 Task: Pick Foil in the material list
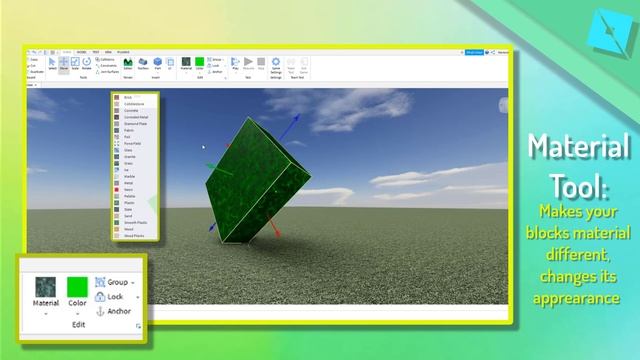tap(135, 137)
